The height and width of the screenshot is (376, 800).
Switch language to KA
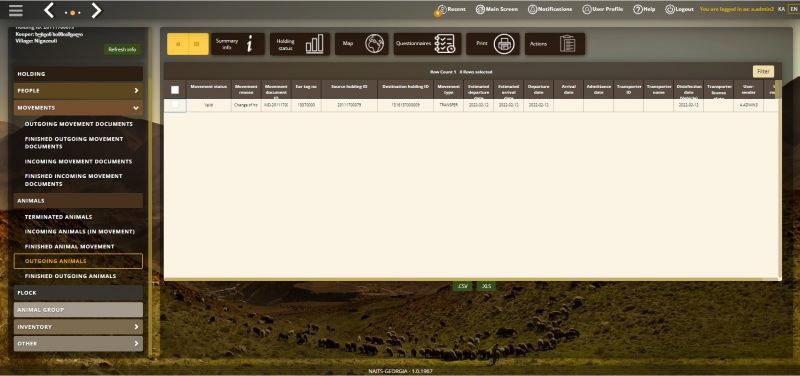781,9
